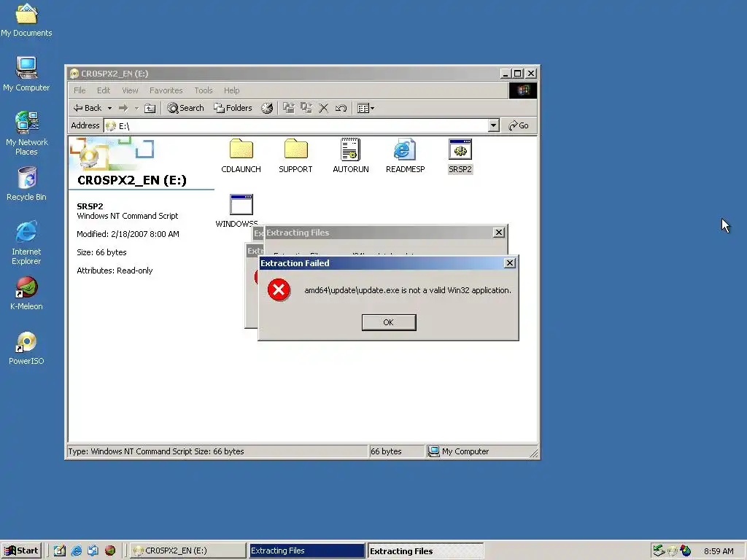Open My Computer desktop icon
The height and width of the screenshot is (560, 747).
(x=26, y=74)
